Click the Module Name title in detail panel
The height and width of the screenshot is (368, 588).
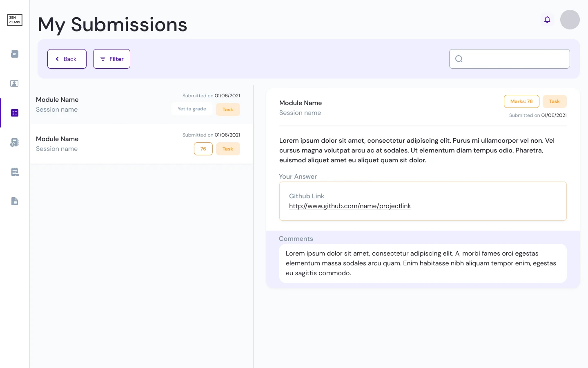pos(301,103)
